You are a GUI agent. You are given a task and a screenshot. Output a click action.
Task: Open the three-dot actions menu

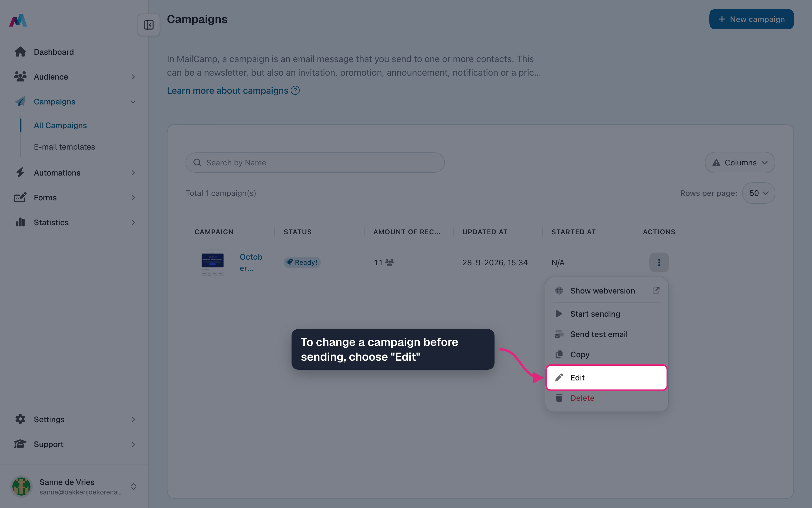[x=659, y=262]
